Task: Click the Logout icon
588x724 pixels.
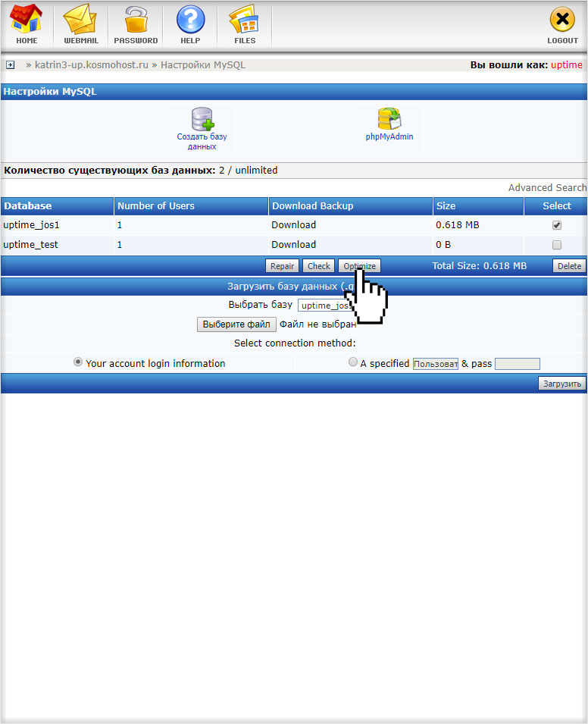Action: coord(562,20)
